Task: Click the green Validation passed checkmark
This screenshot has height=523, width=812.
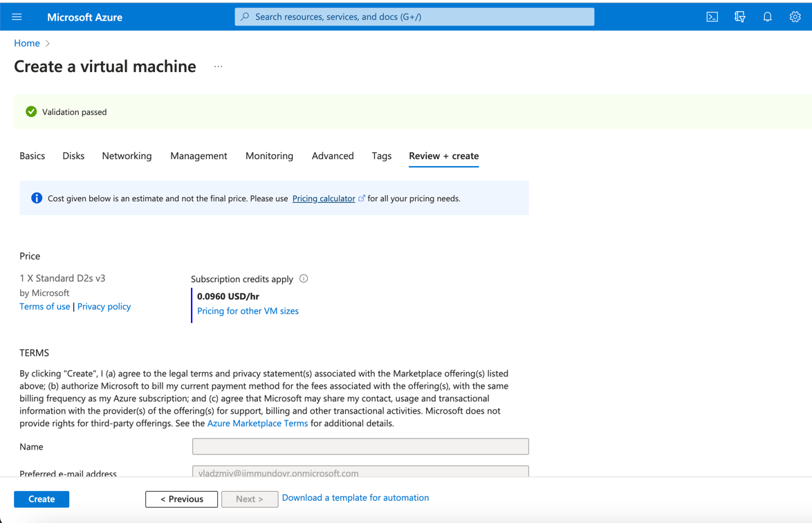Action: (31, 112)
